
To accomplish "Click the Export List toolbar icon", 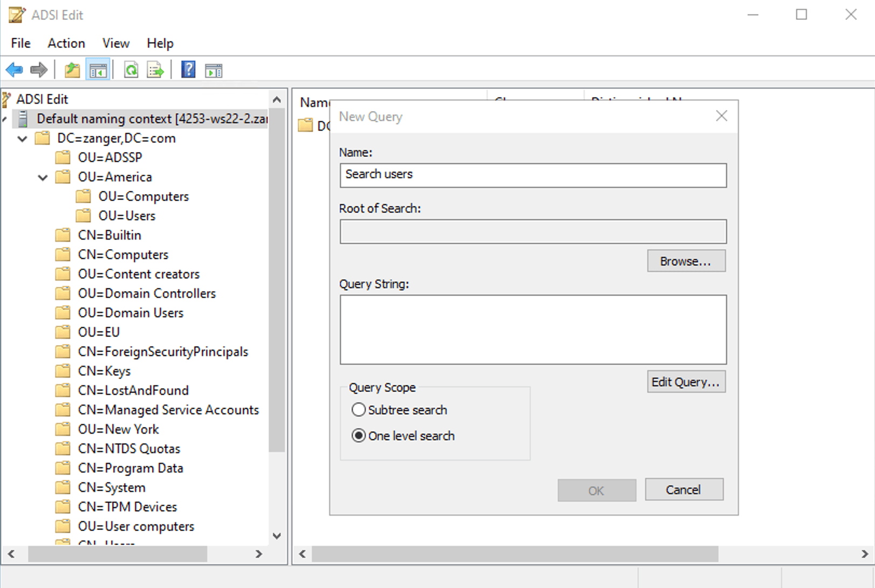I will click(x=155, y=69).
